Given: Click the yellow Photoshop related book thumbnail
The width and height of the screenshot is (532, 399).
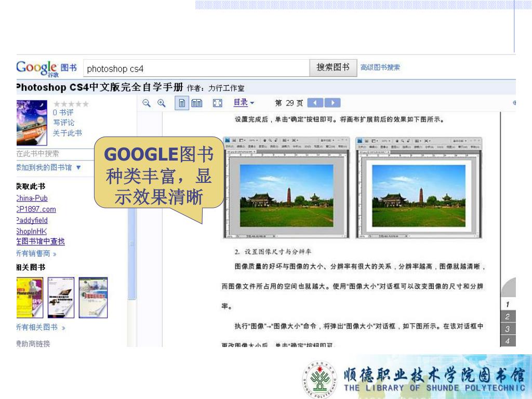Looking at the screenshot, I should click(30, 298).
